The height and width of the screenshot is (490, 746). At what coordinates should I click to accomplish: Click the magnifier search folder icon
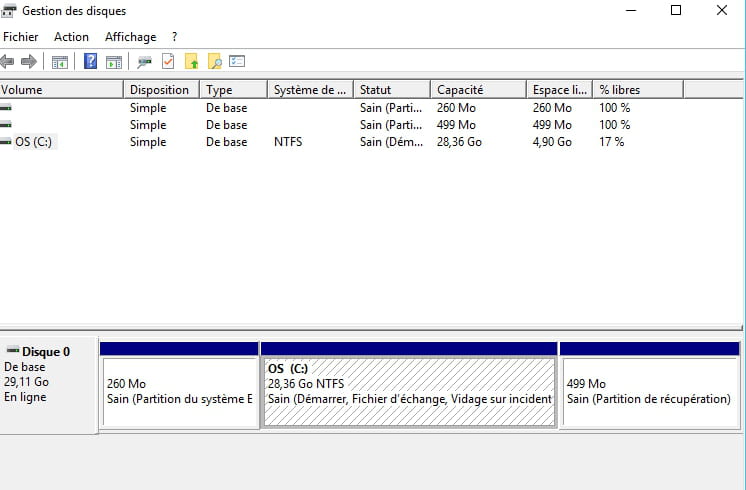pos(214,62)
